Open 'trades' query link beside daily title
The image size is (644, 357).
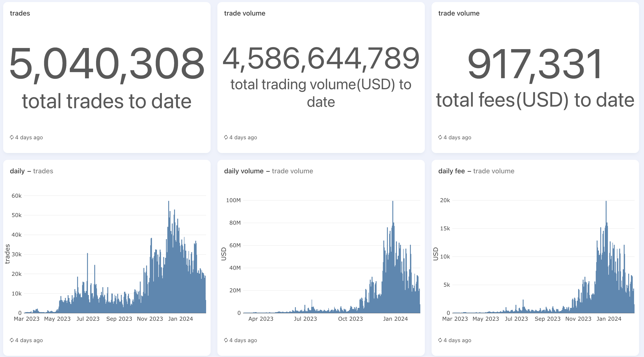tap(43, 171)
